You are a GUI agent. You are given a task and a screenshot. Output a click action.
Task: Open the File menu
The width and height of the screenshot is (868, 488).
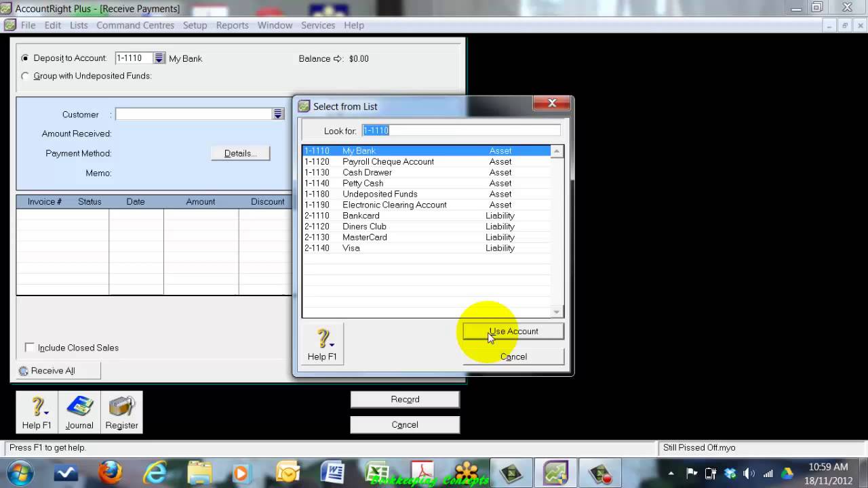pos(28,25)
